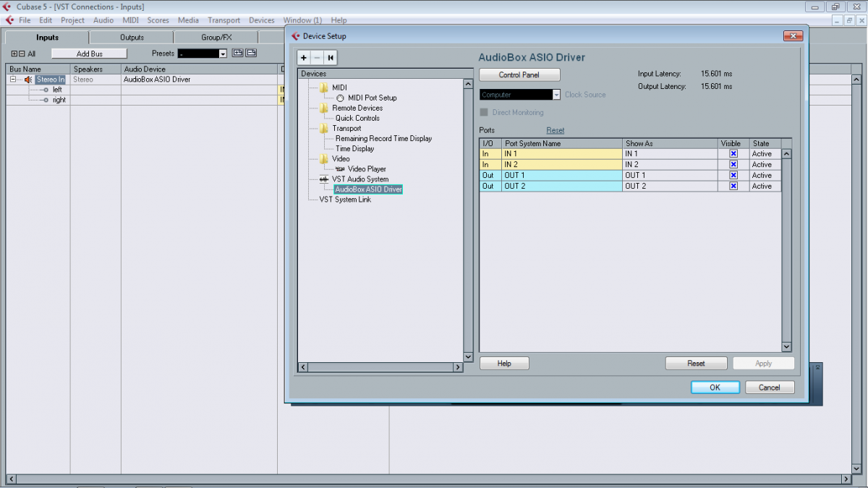868x488 pixels.
Task: Click the delete preset icon beside Presets
Action: point(251,53)
